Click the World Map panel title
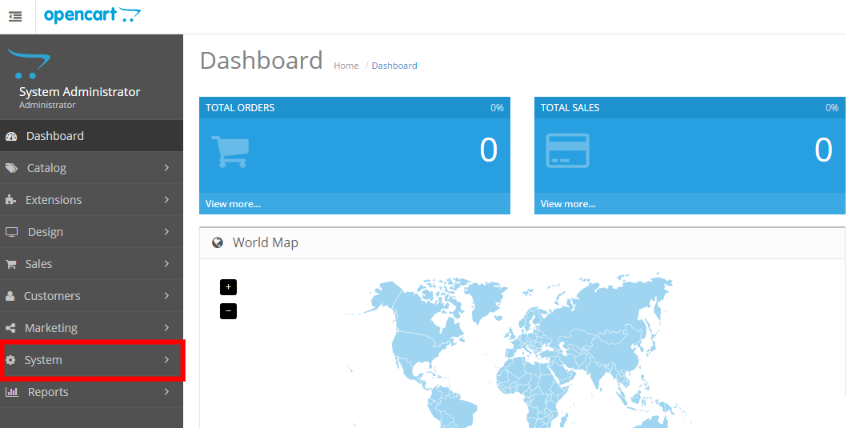Screen dimensions: 846x428 pos(265,243)
